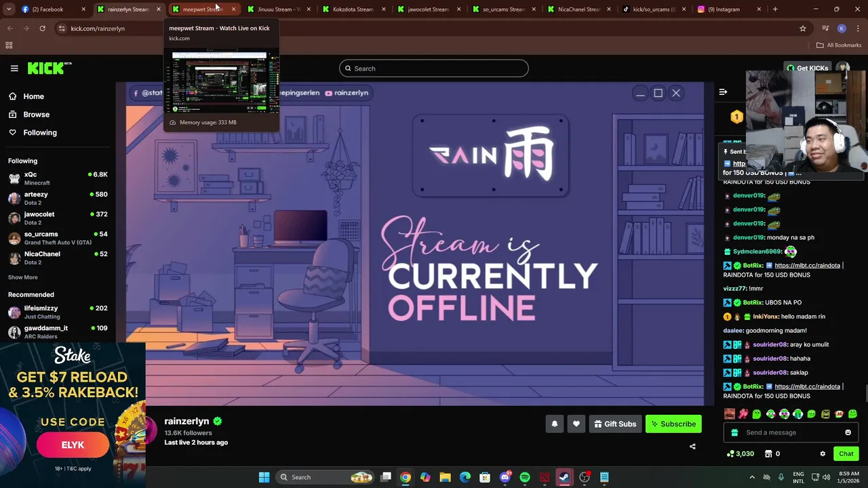This screenshot has height=488, width=868.
Task: Follow rainzerlyn with heart button
Action: point(576,424)
